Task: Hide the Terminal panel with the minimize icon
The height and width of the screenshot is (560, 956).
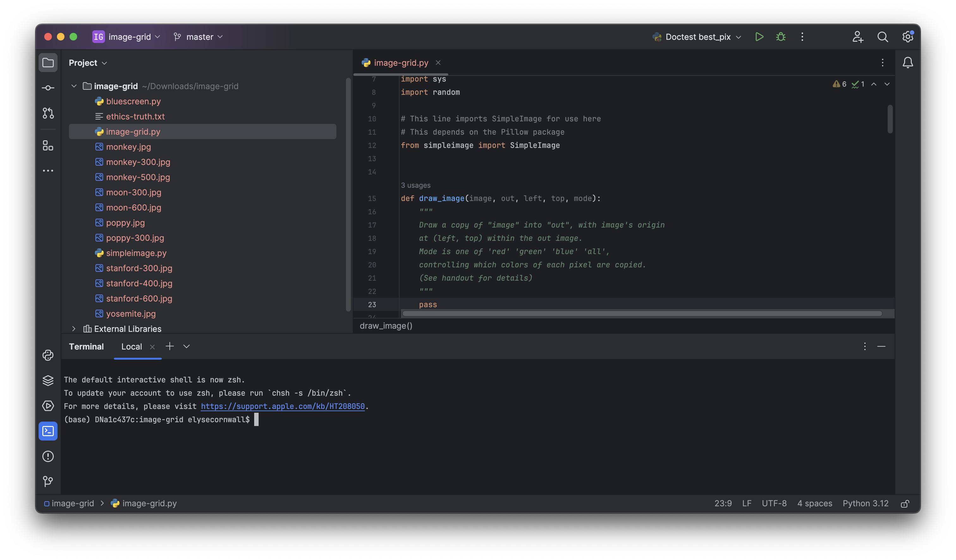Action: tap(882, 346)
